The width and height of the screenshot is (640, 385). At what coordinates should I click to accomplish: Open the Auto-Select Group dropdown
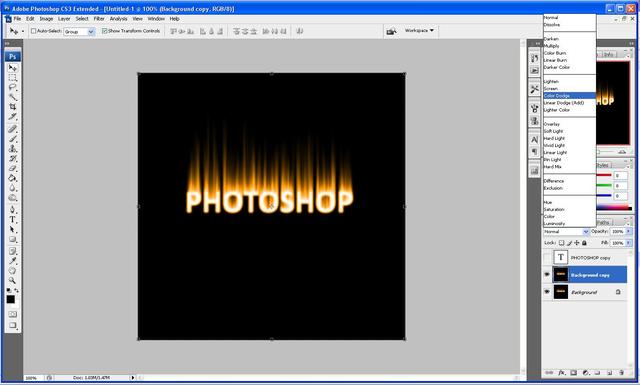79,31
